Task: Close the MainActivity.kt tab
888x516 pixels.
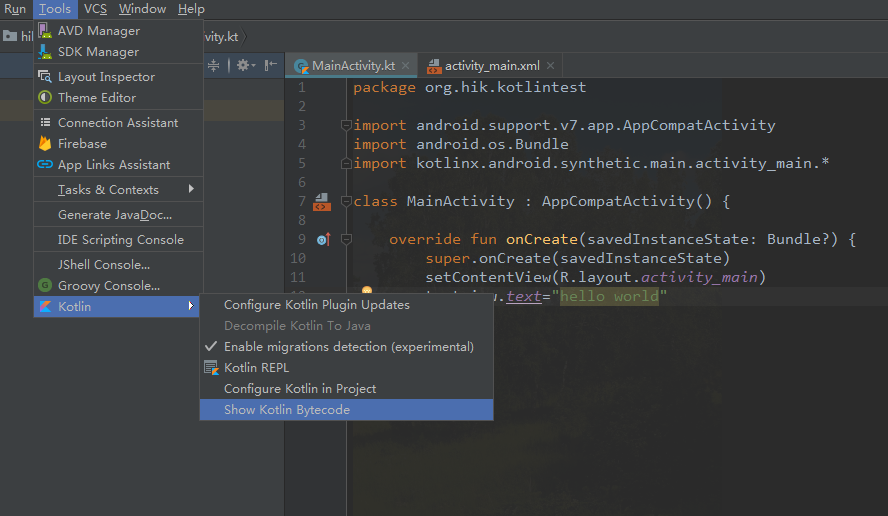Action: [x=405, y=66]
